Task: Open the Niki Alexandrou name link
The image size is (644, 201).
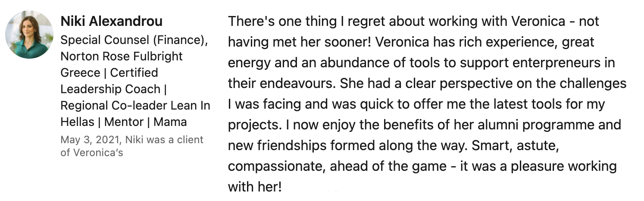Action: [x=112, y=22]
